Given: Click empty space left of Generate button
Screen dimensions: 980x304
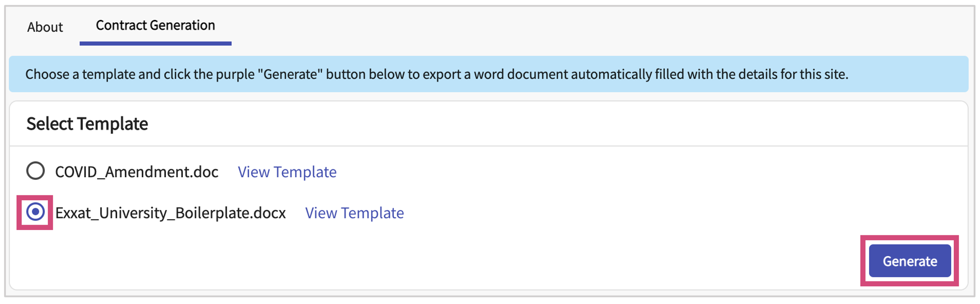Looking at the screenshot, I should click(x=666, y=261).
